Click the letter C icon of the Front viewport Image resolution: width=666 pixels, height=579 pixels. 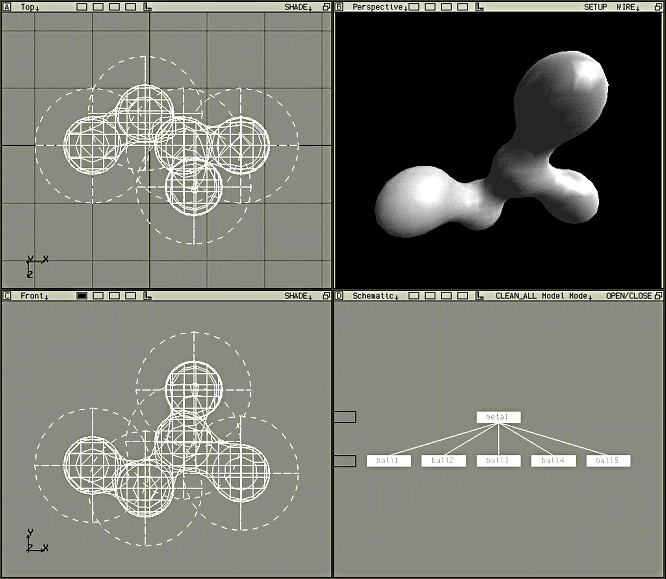7,296
